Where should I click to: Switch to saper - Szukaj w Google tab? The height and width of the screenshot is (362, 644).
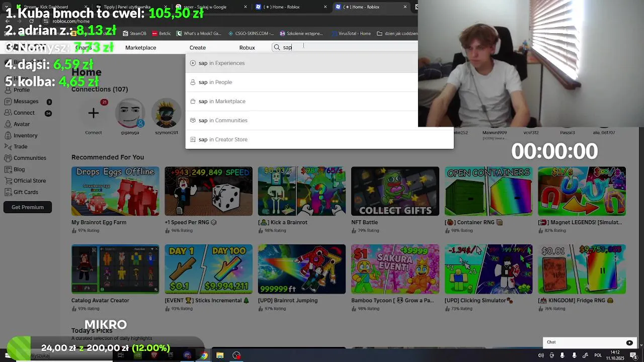[x=206, y=7]
